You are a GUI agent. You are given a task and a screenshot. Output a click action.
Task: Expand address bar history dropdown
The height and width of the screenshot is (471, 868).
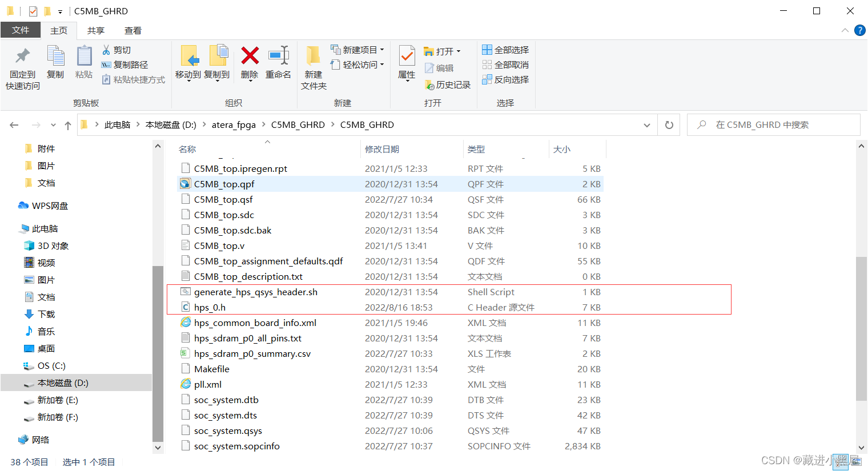click(x=646, y=125)
